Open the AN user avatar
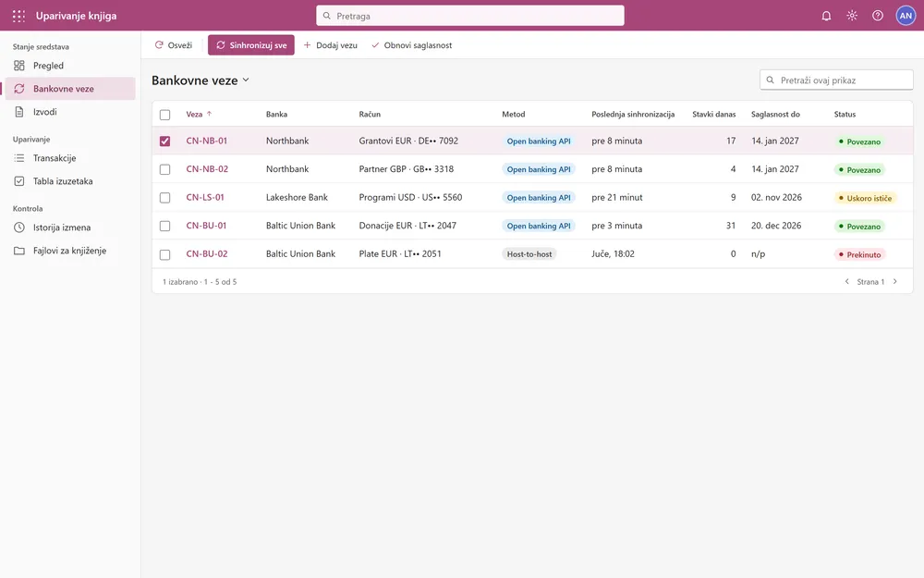Screen dimensions: 924x578 [906, 16]
